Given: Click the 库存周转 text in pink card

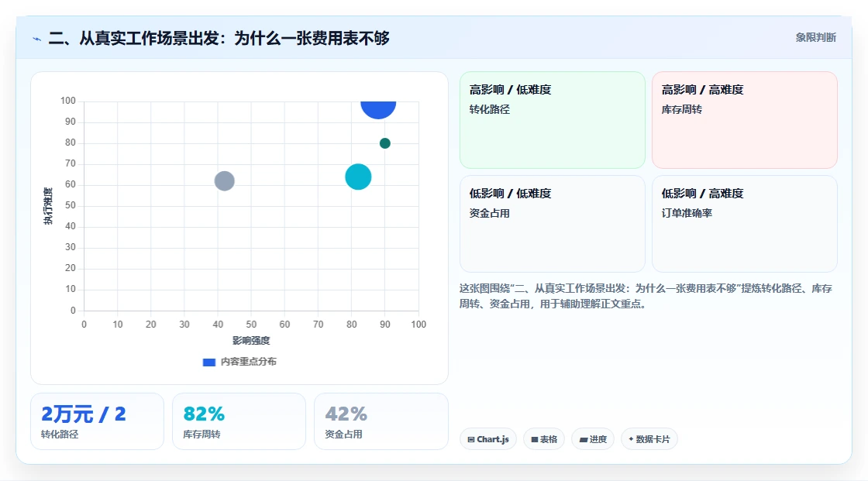Looking at the screenshot, I should 681,109.
